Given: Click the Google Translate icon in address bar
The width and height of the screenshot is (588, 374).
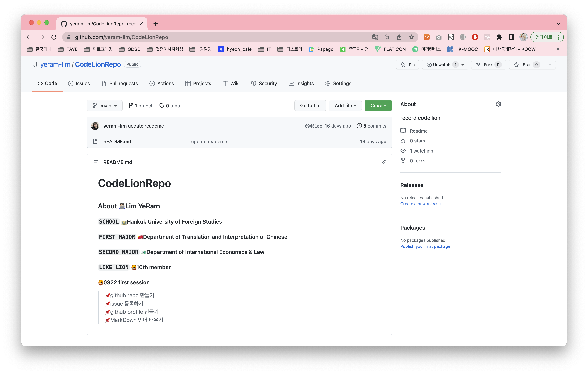Looking at the screenshot, I should click(x=375, y=37).
